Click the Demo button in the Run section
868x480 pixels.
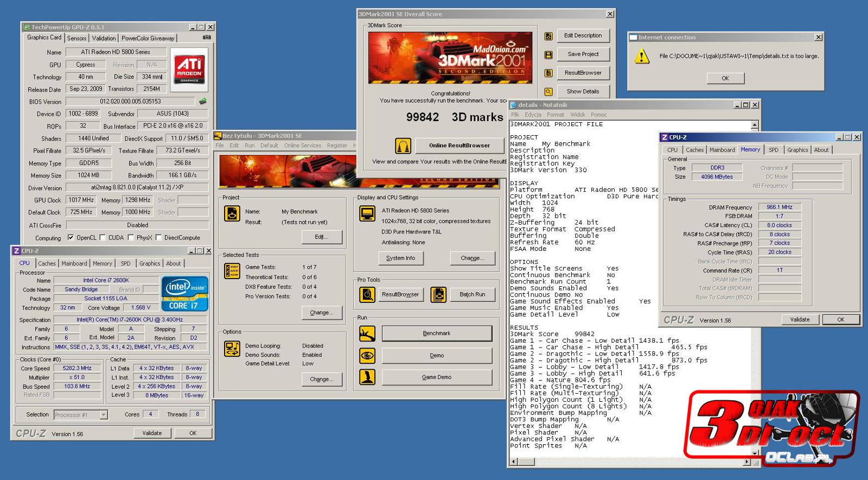tap(437, 356)
